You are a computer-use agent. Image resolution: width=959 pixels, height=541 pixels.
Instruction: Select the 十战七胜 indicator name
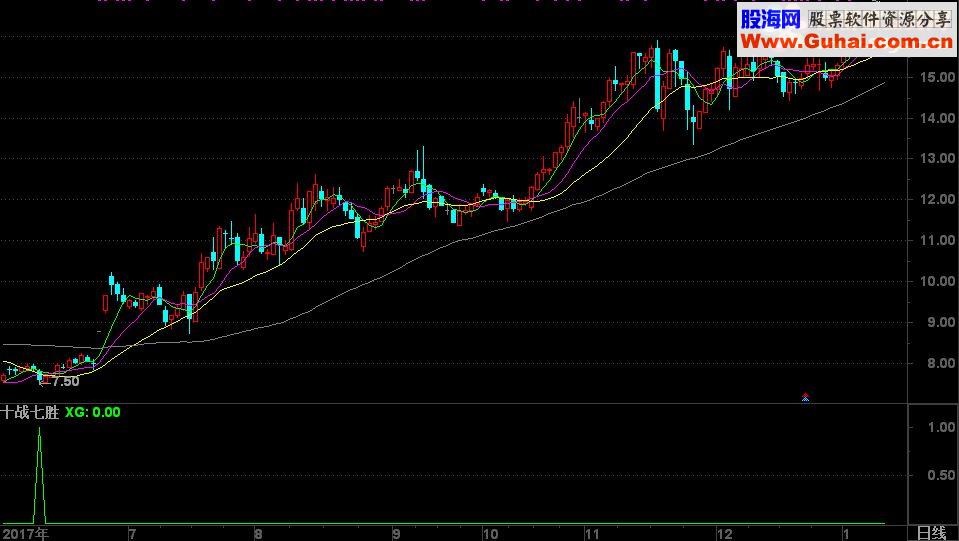30,413
